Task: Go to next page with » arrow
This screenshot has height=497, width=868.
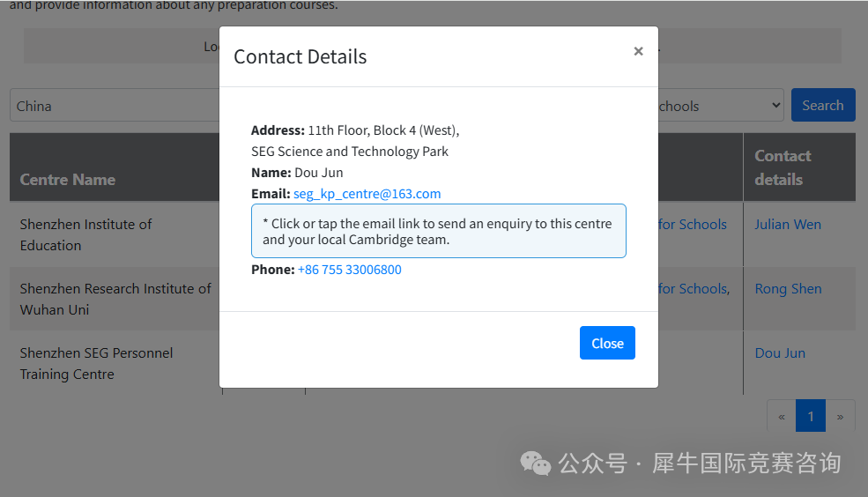Action: coord(840,416)
